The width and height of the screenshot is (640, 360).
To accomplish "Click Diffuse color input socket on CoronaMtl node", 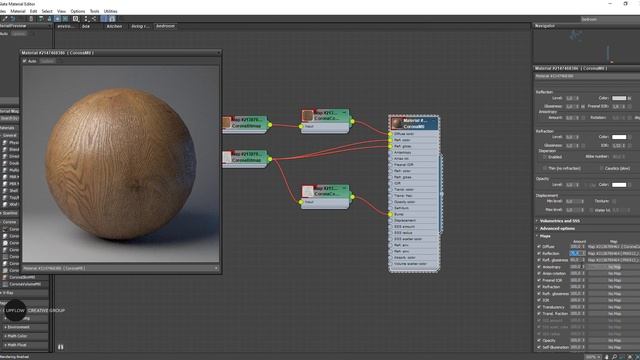I will 391,134.
